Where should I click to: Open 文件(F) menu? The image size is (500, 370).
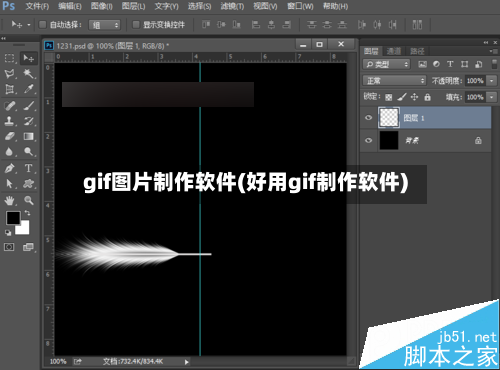point(37,6)
